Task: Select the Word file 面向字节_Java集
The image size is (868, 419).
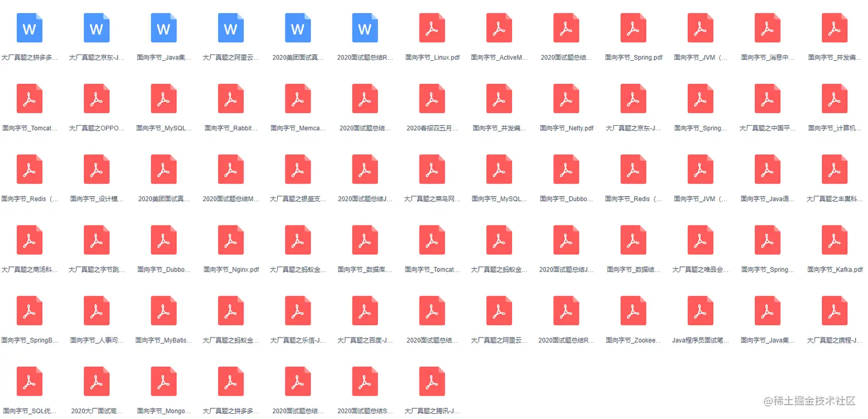Action: [x=164, y=28]
